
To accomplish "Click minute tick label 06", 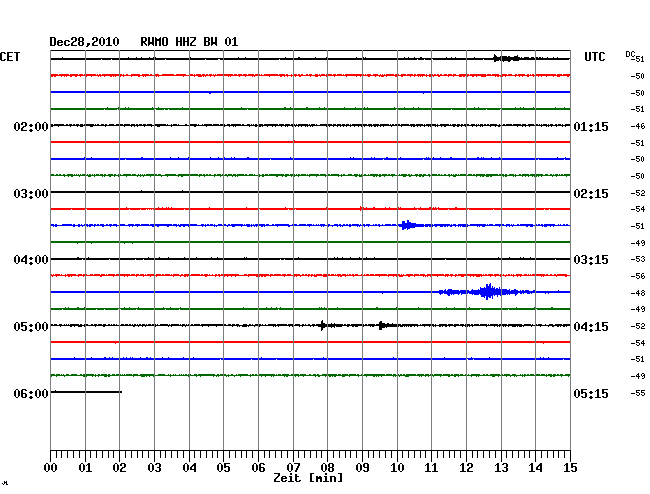I will [258, 468].
